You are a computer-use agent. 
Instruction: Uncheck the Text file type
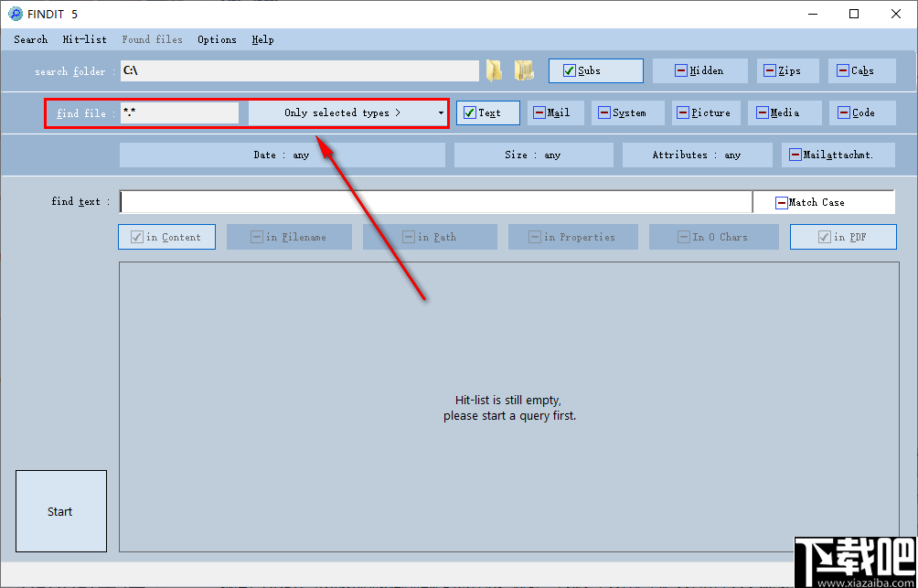tap(488, 113)
